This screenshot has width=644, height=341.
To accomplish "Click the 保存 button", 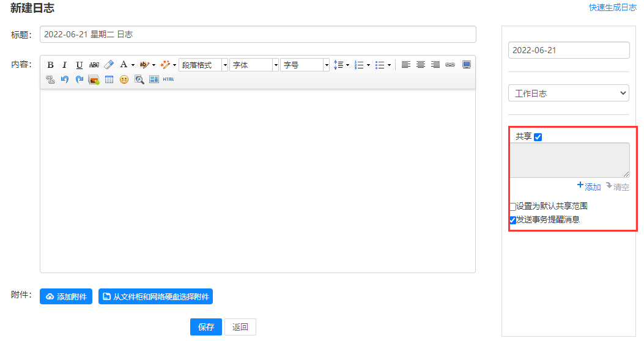I will tap(206, 327).
